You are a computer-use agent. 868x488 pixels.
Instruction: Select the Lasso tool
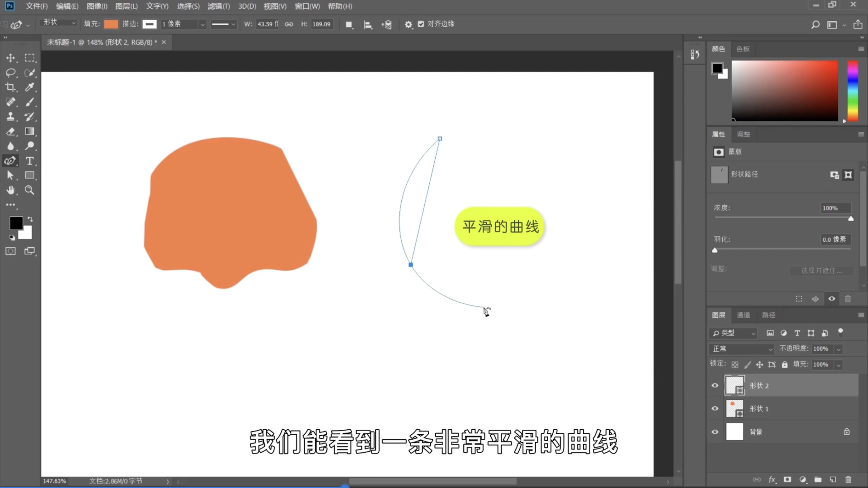(11, 73)
